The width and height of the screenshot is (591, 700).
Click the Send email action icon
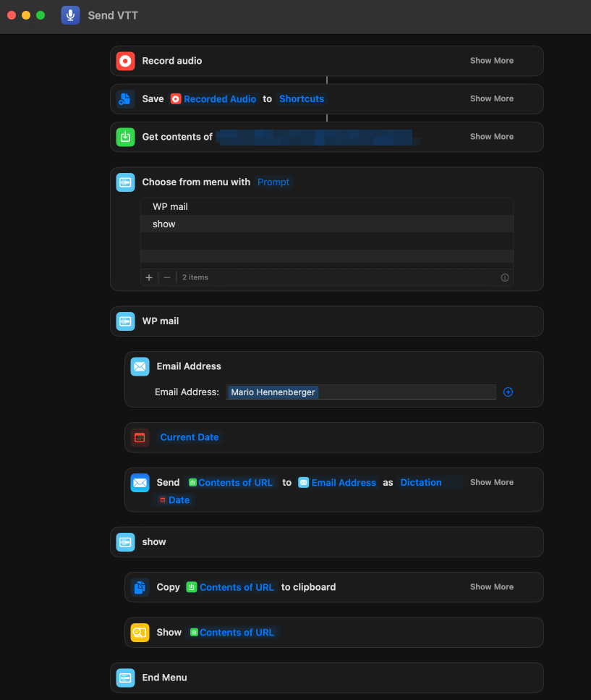pyautogui.click(x=140, y=483)
